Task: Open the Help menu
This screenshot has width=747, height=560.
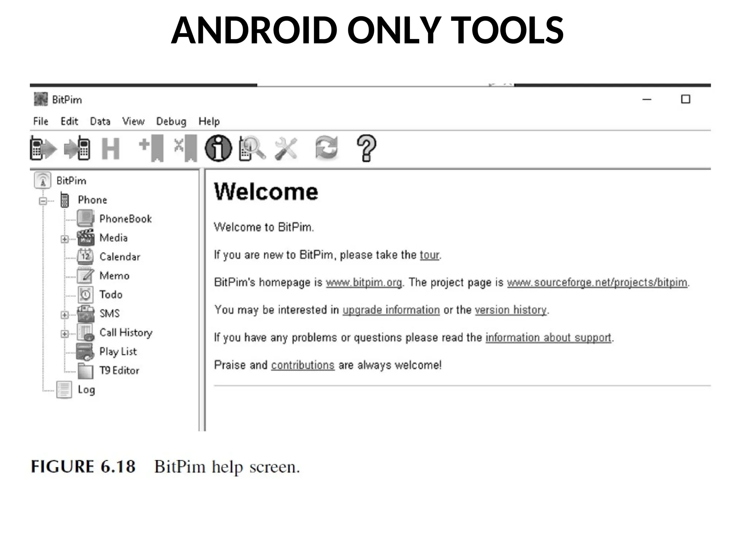Action: 209,121
